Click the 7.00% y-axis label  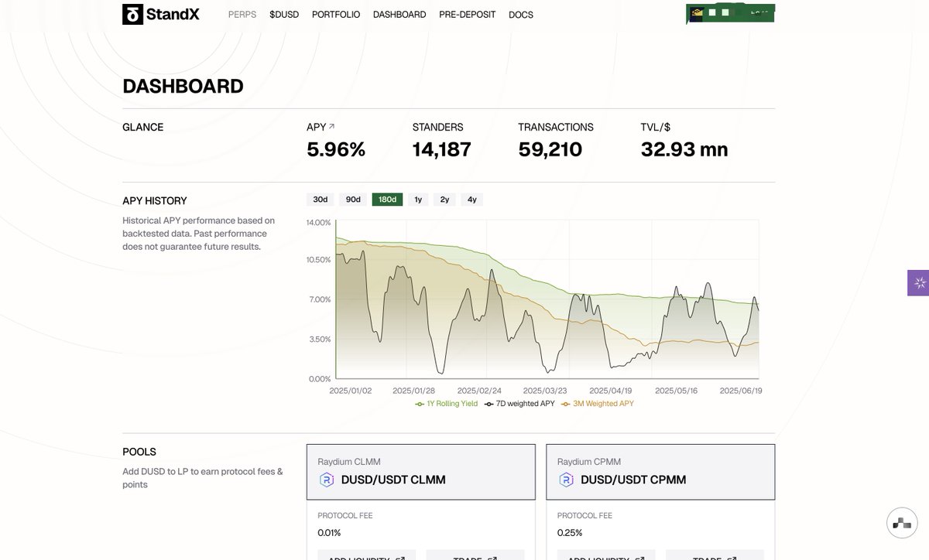pos(321,299)
